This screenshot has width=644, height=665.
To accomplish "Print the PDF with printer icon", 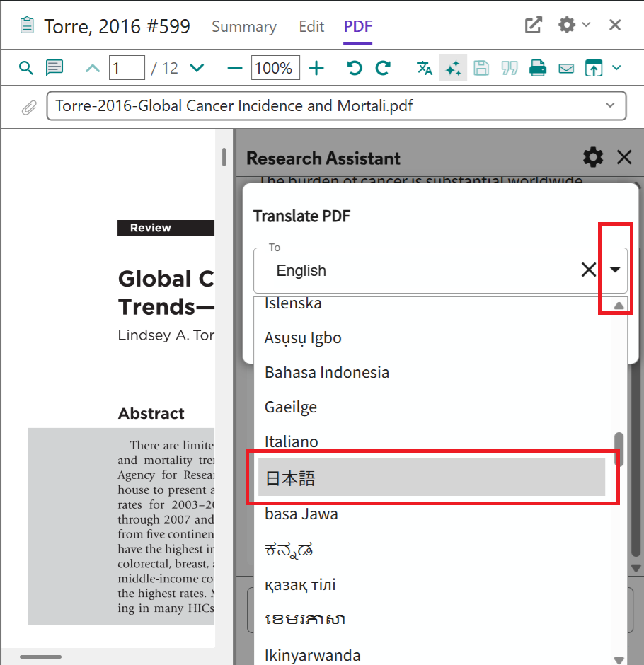I will 538,68.
